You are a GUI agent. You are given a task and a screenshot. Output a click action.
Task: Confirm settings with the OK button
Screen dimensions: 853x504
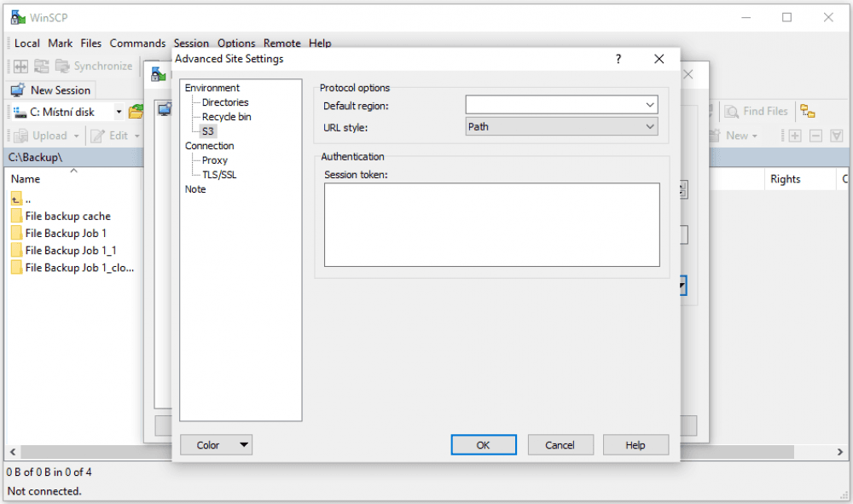(484, 444)
